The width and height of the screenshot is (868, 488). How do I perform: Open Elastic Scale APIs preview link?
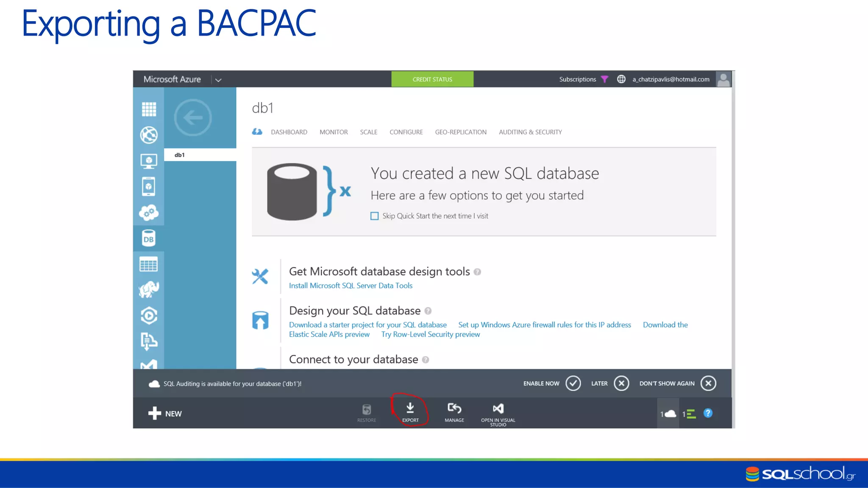point(329,335)
